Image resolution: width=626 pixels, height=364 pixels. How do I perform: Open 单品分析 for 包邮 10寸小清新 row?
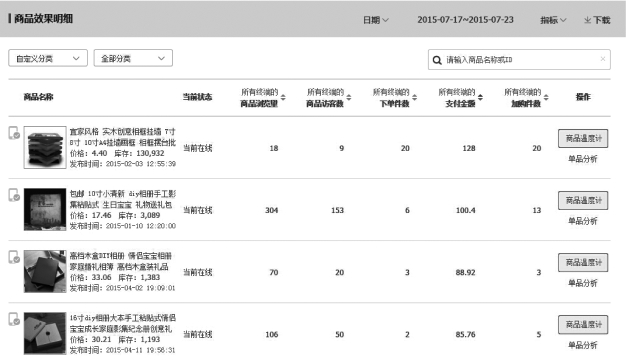pos(583,221)
